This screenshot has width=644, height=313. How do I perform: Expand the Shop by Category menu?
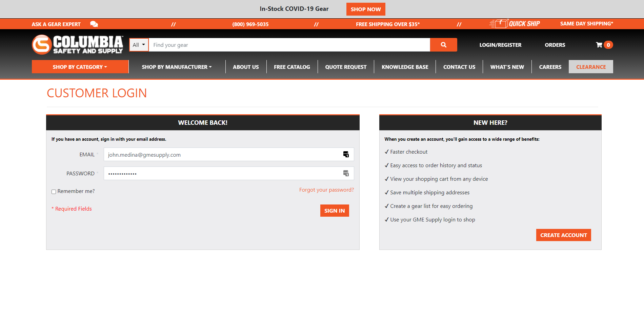tap(80, 67)
